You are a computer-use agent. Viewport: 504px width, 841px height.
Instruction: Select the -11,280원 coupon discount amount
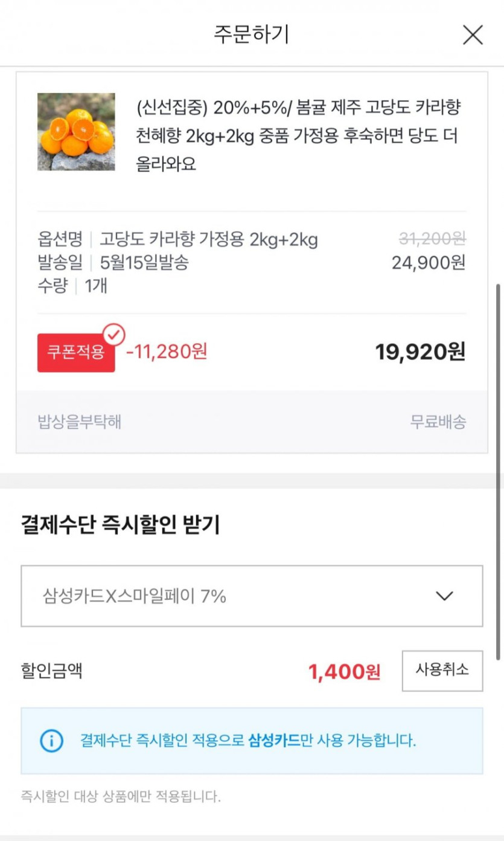(x=167, y=351)
